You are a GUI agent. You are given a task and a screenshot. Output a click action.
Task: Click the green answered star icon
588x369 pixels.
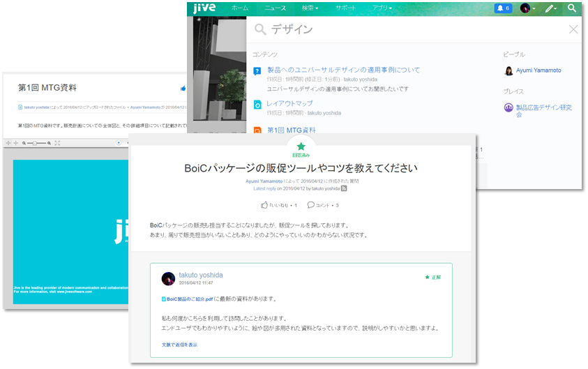(301, 146)
